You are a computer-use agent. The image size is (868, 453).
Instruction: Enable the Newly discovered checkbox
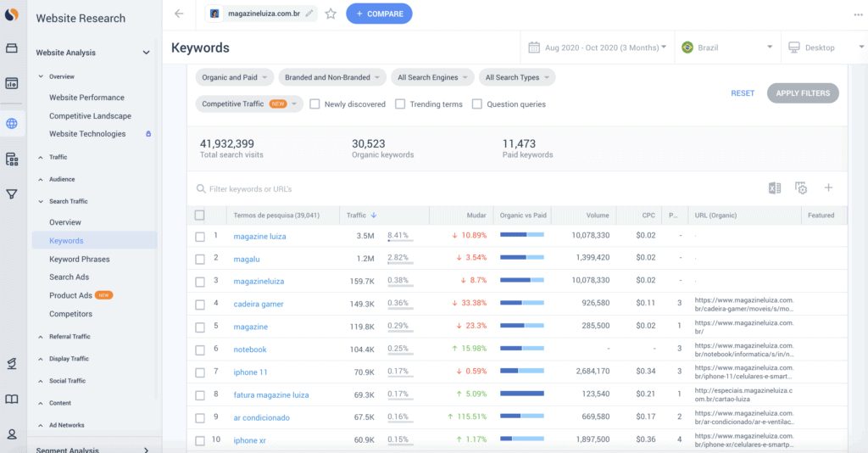point(314,104)
